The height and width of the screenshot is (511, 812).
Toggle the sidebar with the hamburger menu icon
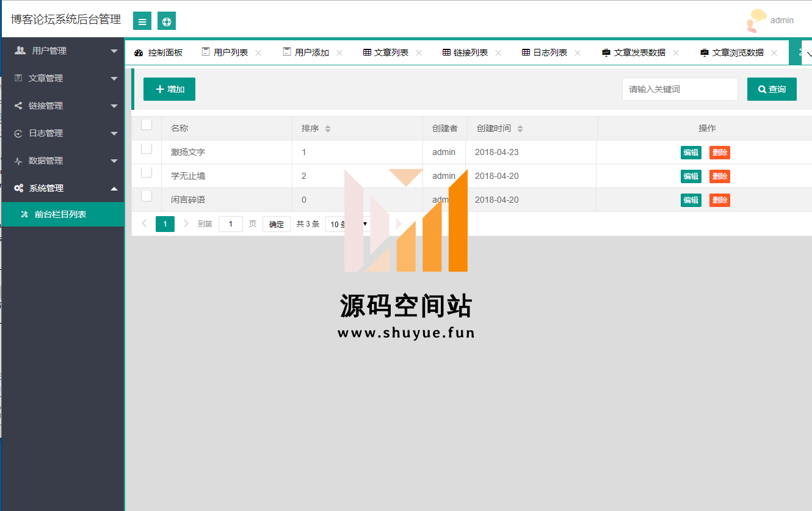coord(142,21)
